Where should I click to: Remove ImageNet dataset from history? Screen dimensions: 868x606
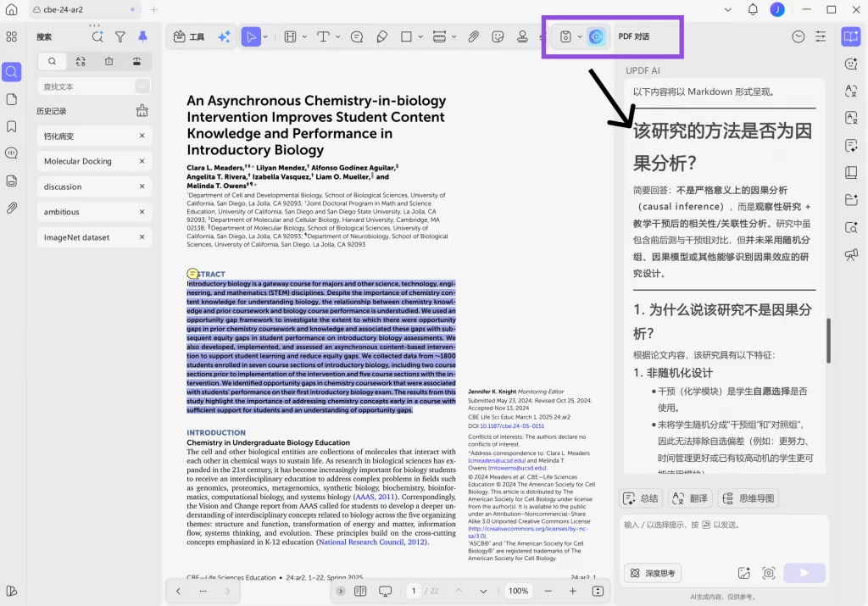tap(142, 237)
